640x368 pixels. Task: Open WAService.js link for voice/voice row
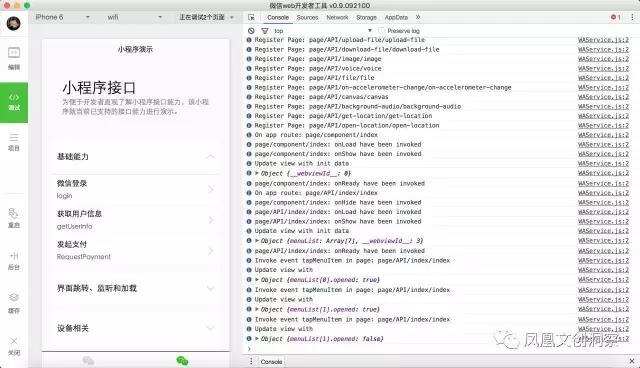(x=603, y=69)
